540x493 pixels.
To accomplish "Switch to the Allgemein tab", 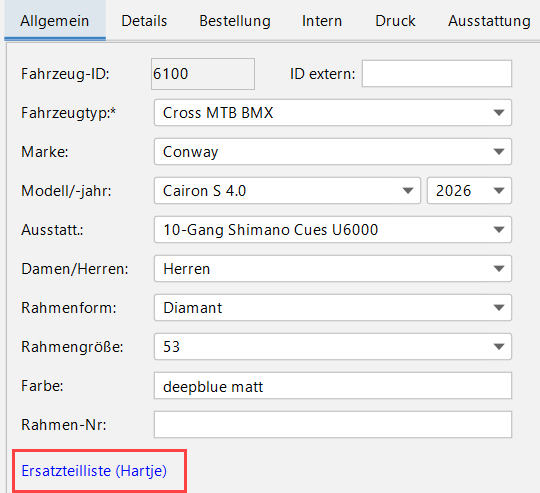I will [55, 21].
